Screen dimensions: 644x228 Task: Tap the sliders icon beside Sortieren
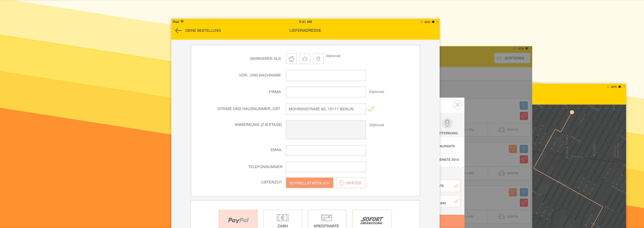point(499,58)
